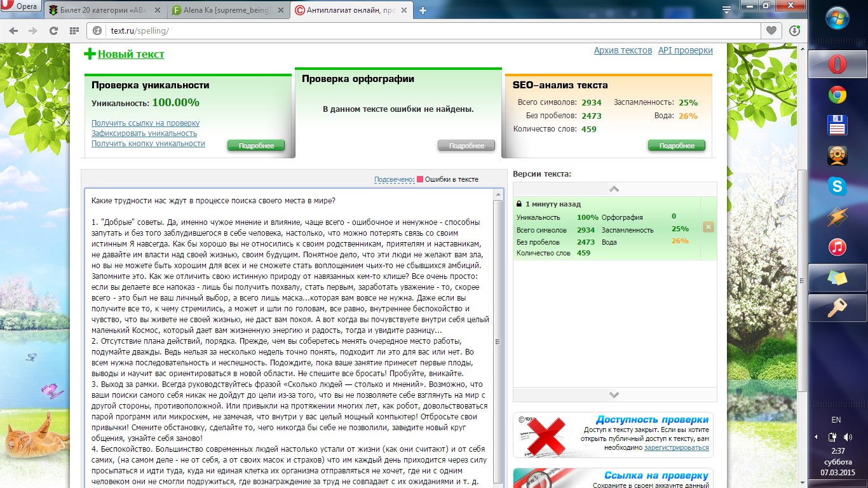Click the Новый текст link
The width and height of the screenshot is (868, 488).
[x=131, y=54]
